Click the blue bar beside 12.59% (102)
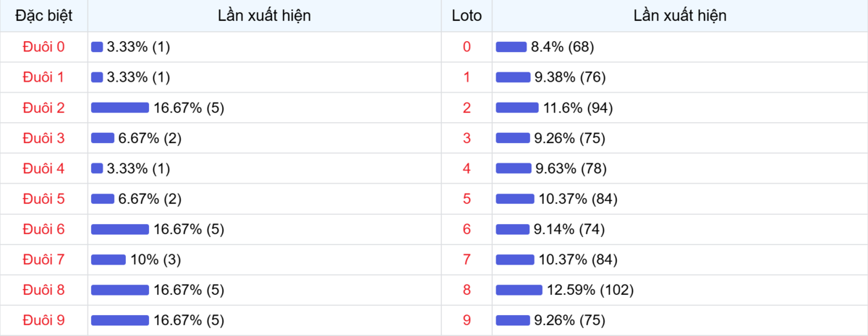 click(x=519, y=290)
